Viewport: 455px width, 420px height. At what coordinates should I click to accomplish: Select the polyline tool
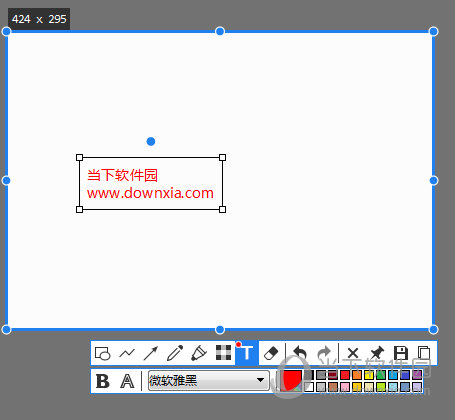point(127,353)
